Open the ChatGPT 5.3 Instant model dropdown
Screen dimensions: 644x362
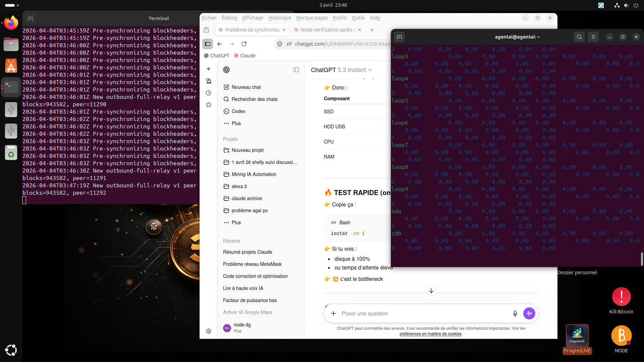[x=341, y=70]
